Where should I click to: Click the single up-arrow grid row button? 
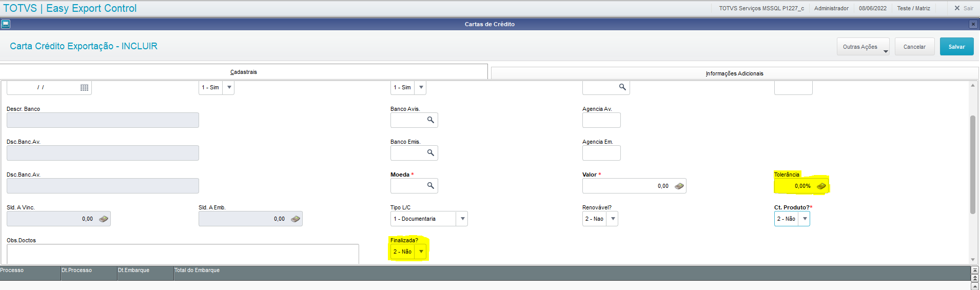coord(975,285)
